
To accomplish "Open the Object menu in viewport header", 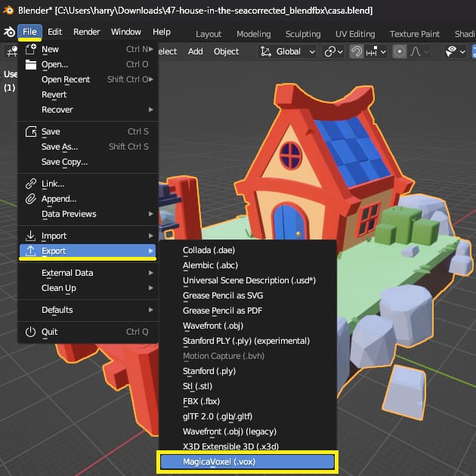I will pos(226,51).
